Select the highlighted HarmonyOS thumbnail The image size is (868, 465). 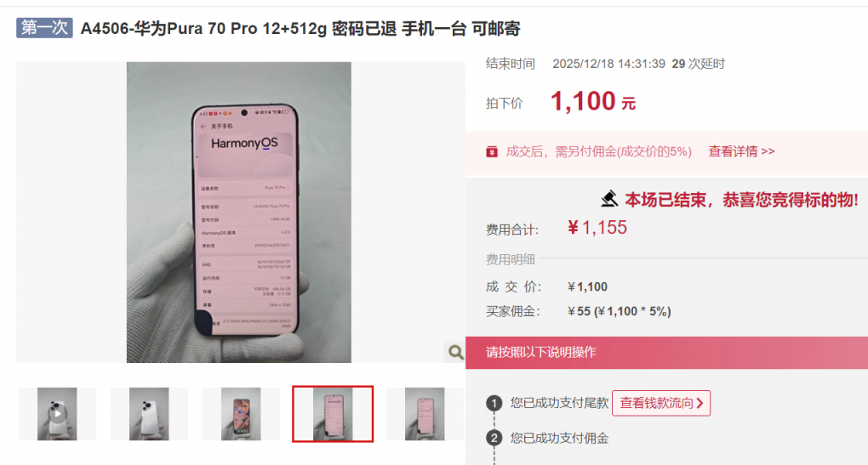point(333,414)
